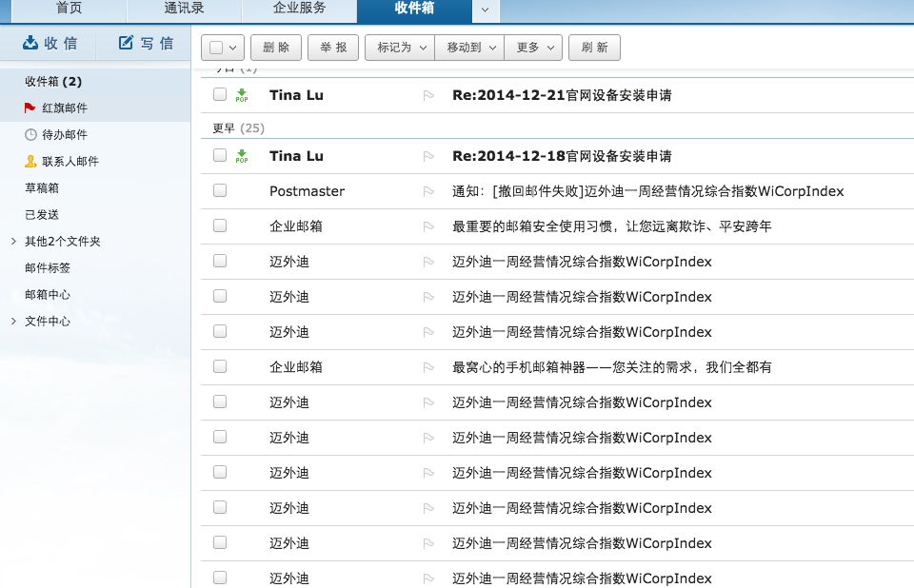Click the Postmaster sender name
The height and width of the screenshot is (588, 914).
tap(308, 191)
